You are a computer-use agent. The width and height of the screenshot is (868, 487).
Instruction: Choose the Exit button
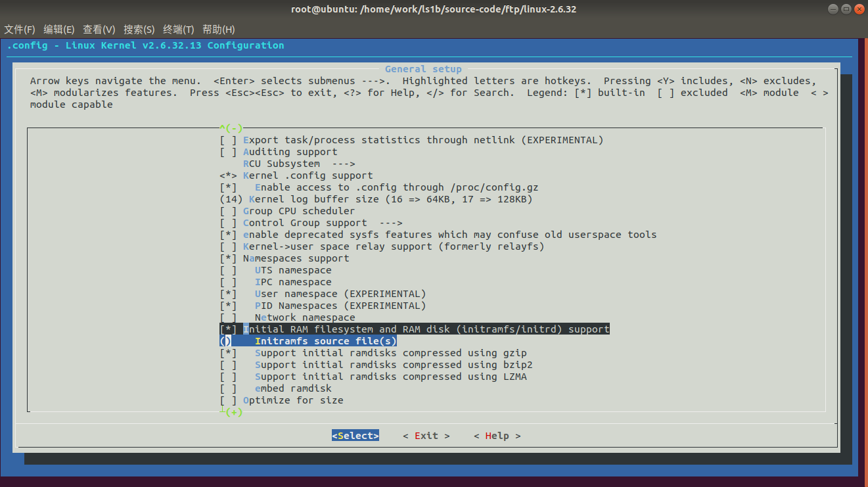[x=426, y=435]
